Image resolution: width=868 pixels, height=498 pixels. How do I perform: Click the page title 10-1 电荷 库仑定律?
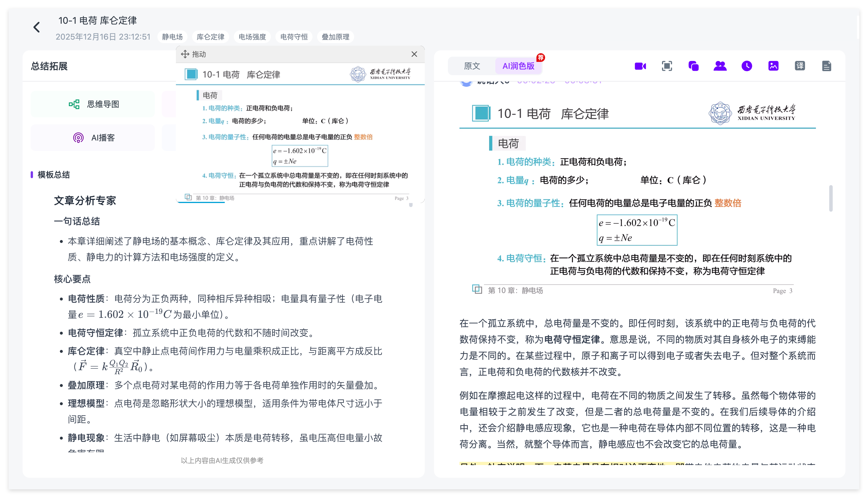tap(98, 21)
